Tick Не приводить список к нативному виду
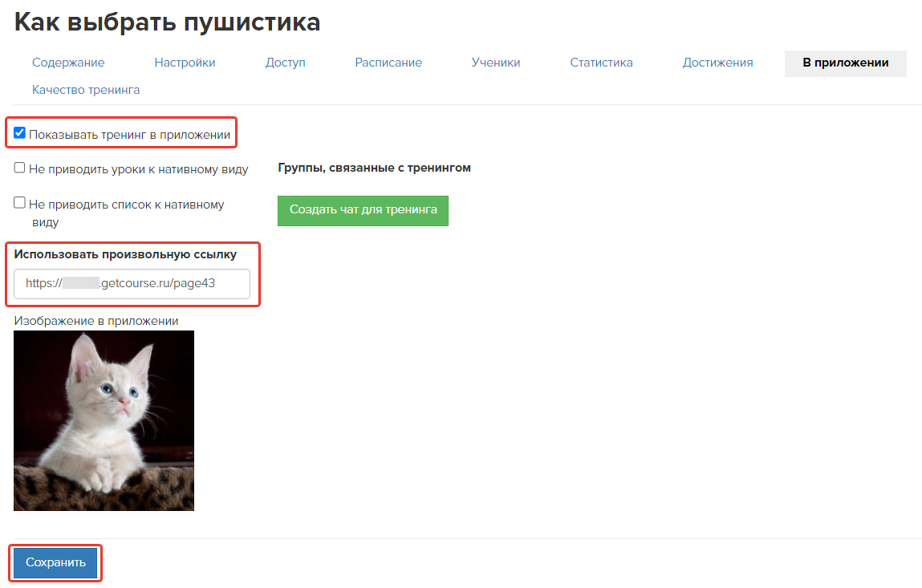The image size is (922, 588). click(x=19, y=203)
